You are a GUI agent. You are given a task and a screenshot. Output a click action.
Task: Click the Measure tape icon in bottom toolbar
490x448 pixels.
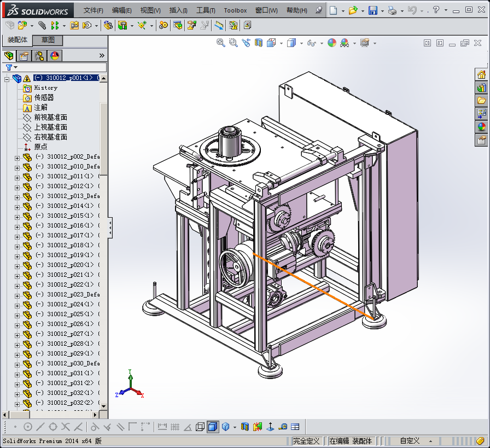click(x=283, y=427)
